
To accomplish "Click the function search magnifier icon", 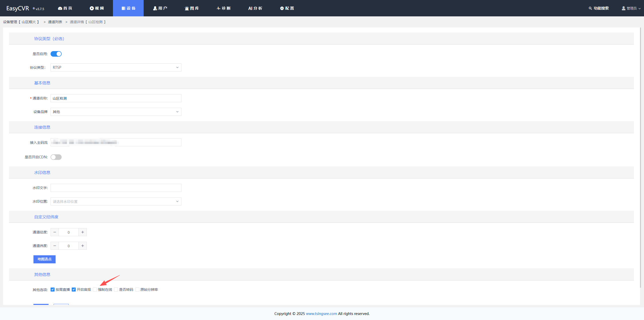I will (x=590, y=8).
